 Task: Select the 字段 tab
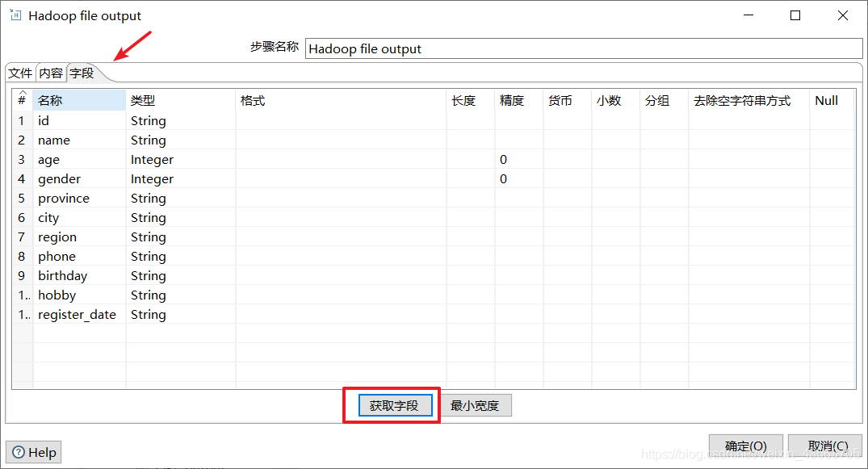point(82,73)
